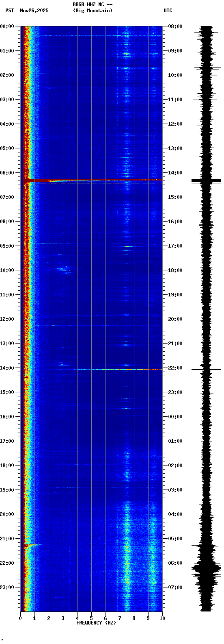Click the 22:00 UTC time label
This screenshot has height=644, width=224.
click(175, 368)
